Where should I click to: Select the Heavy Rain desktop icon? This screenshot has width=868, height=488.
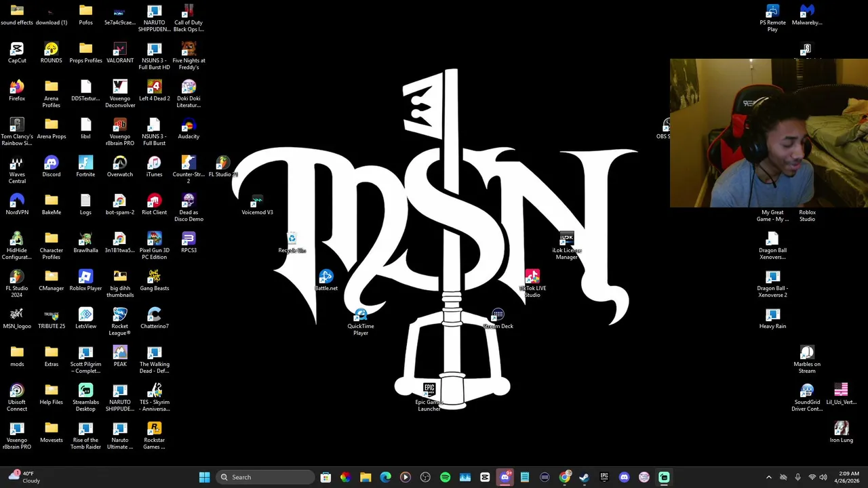pyautogui.click(x=772, y=319)
